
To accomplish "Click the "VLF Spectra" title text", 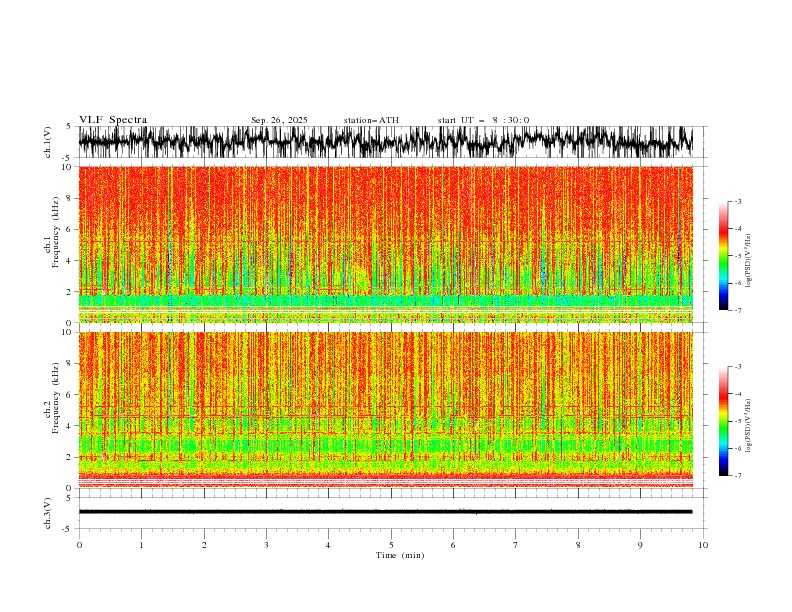I will tap(113, 120).
